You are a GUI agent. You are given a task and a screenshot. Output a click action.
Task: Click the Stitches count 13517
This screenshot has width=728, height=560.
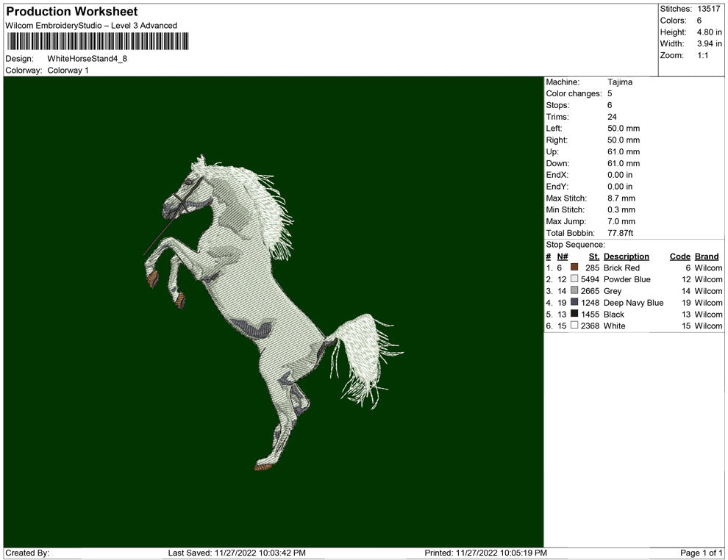click(x=708, y=9)
